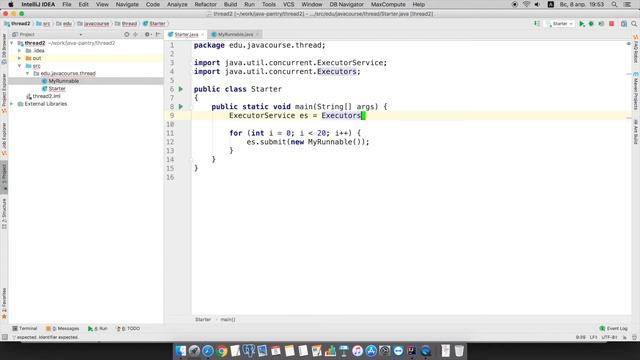Open the Navigate menu
This screenshot has height=360, width=640.
pyautogui.click(x=127, y=4)
